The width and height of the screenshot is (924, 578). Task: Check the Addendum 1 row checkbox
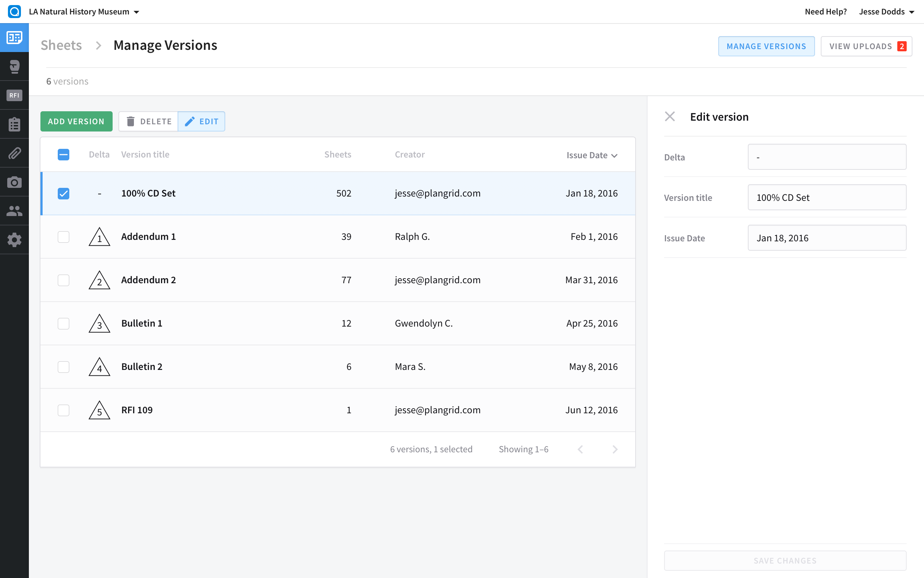point(64,237)
